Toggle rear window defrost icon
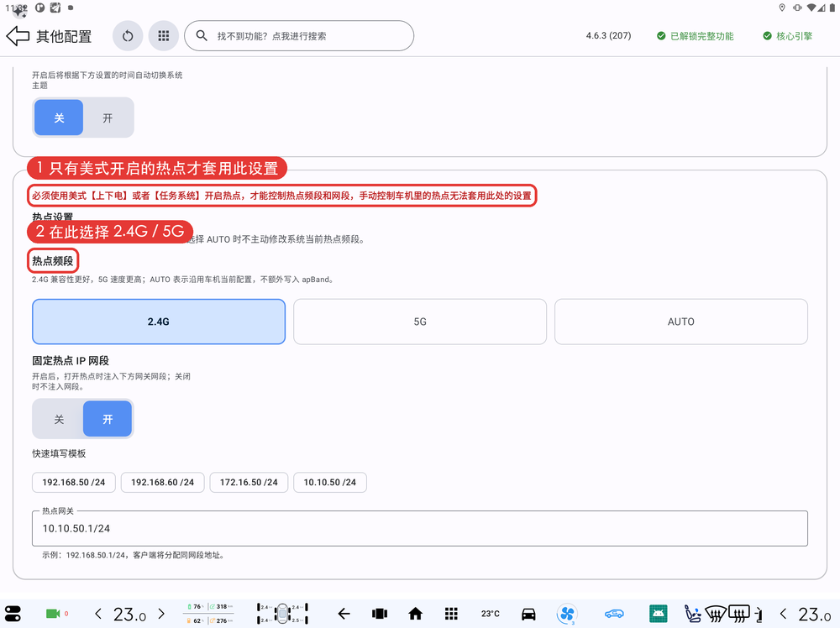Image resolution: width=840 pixels, height=628 pixels. (738, 614)
